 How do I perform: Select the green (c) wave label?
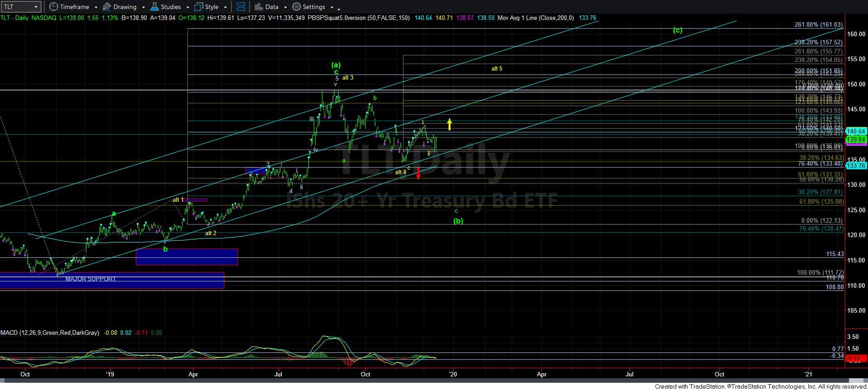(x=677, y=30)
